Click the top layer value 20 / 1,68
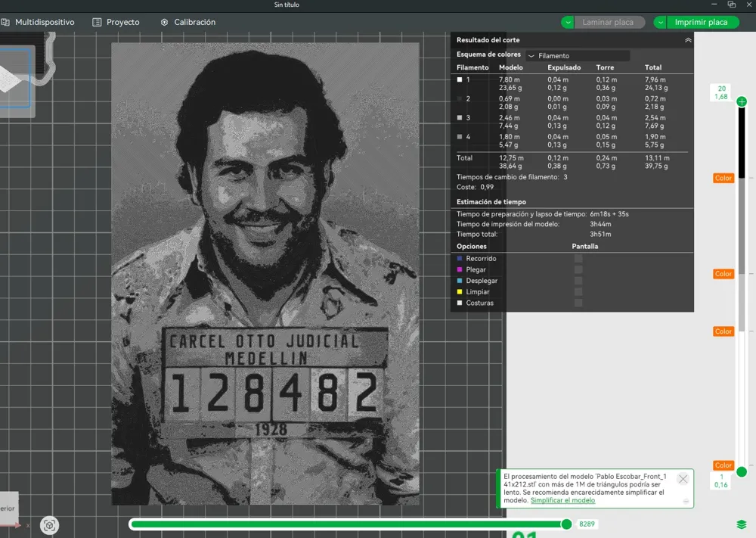756x538 pixels. point(721,92)
